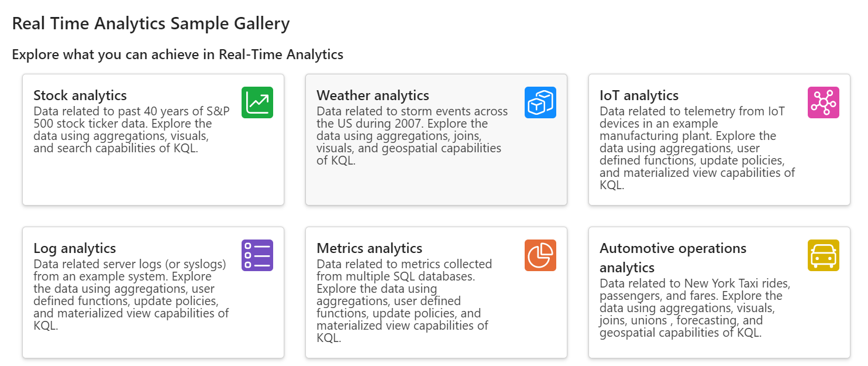Screen dimensions: 868x366
Task: Click the orange Metrics analytics pie icon
Action: (x=540, y=255)
